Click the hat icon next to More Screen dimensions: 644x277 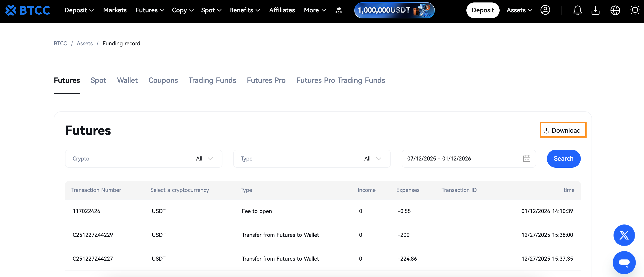(x=339, y=10)
